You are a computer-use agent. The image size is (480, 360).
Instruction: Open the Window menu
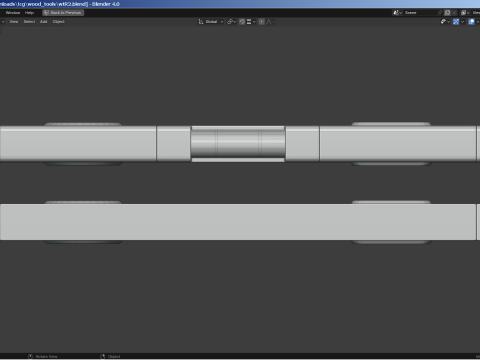[13, 13]
